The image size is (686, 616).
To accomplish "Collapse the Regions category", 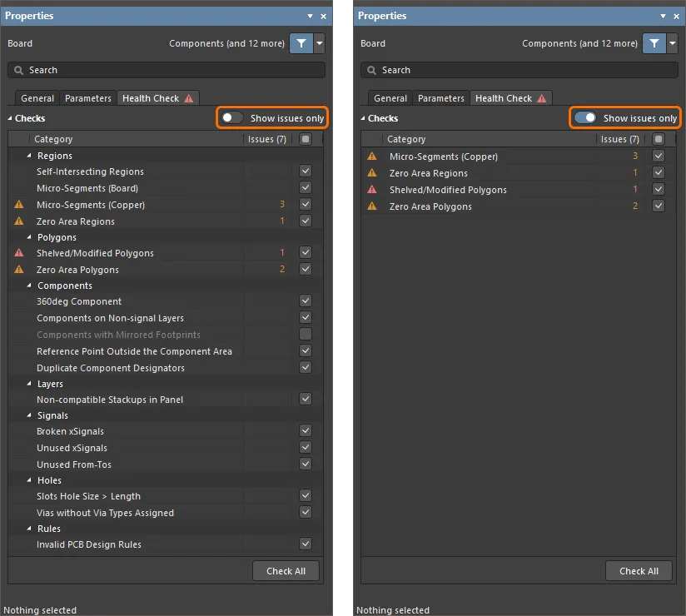I will [30, 155].
